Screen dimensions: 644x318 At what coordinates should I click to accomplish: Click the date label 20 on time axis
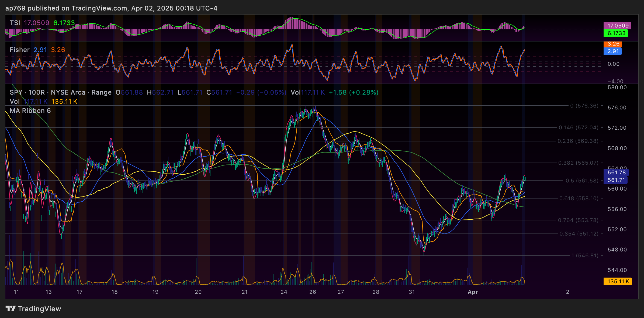point(198,292)
